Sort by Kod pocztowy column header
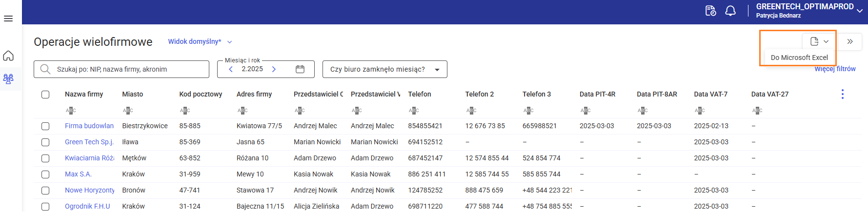 (x=201, y=94)
